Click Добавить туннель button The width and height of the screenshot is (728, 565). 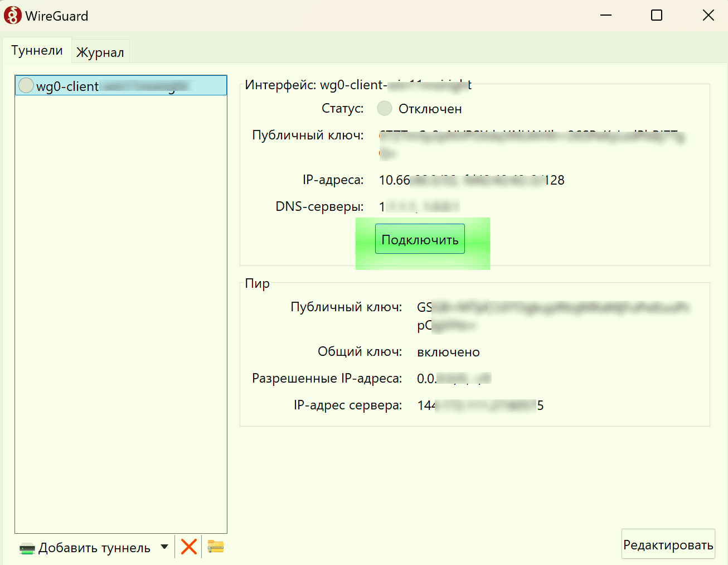[85, 548]
